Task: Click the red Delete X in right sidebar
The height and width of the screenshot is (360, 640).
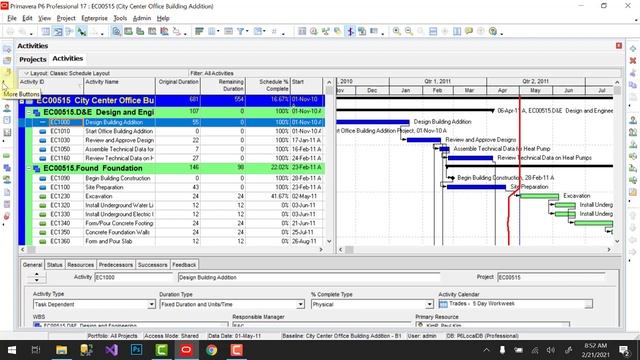Action: (633, 61)
